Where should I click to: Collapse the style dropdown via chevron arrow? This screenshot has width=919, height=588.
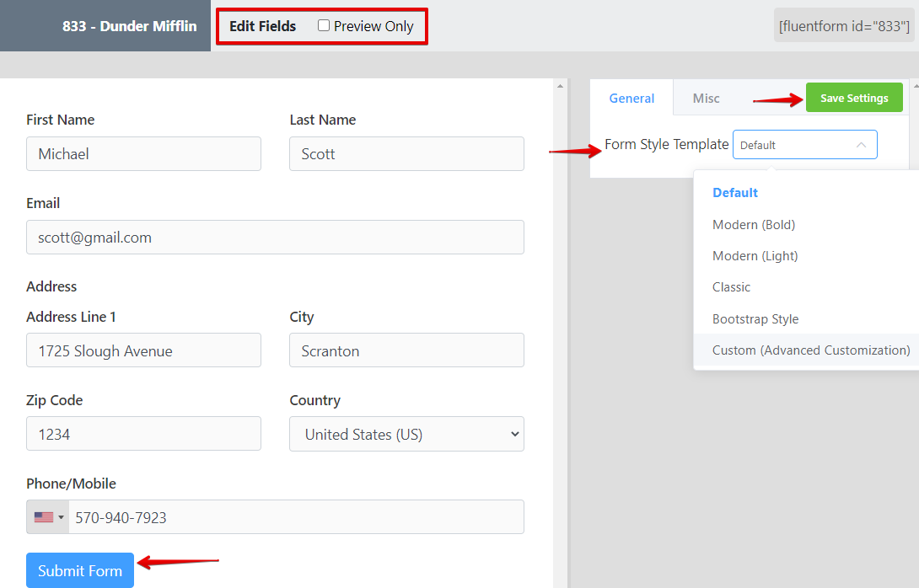[x=861, y=145]
